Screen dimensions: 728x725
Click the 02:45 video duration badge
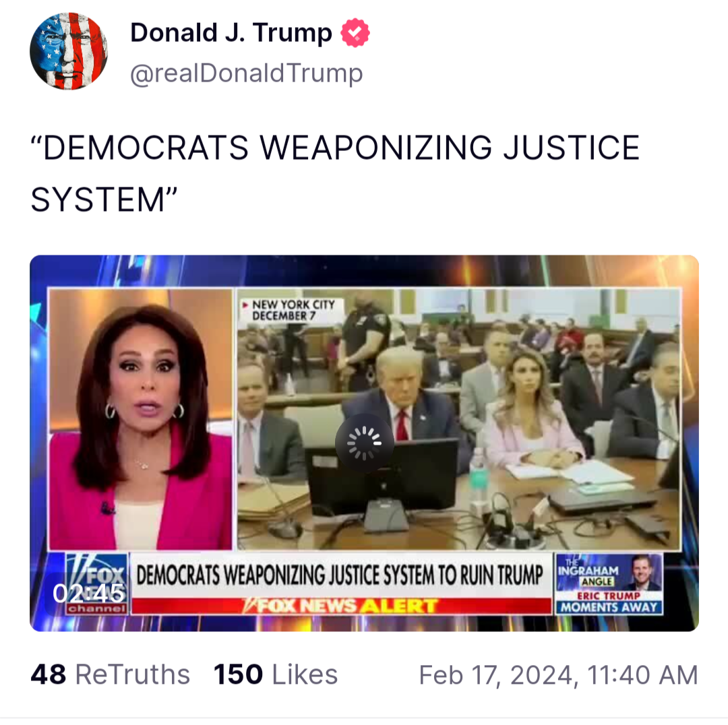(x=88, y=593)
